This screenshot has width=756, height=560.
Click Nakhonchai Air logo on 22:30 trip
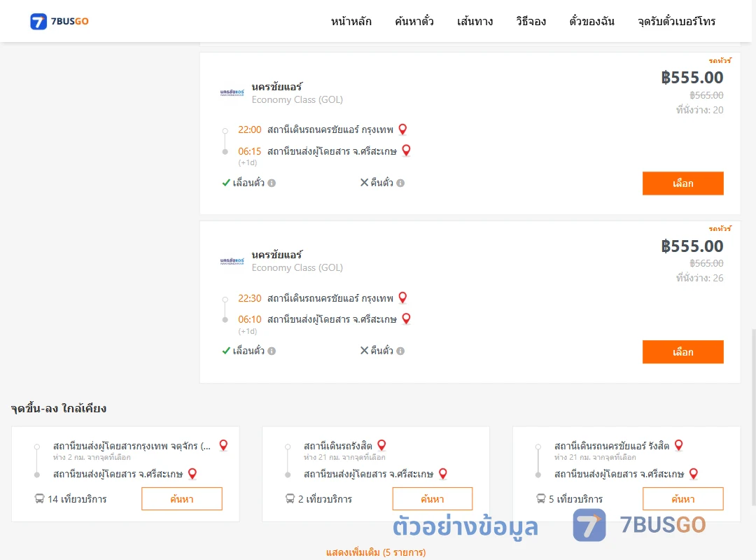[x=232, y=261]
